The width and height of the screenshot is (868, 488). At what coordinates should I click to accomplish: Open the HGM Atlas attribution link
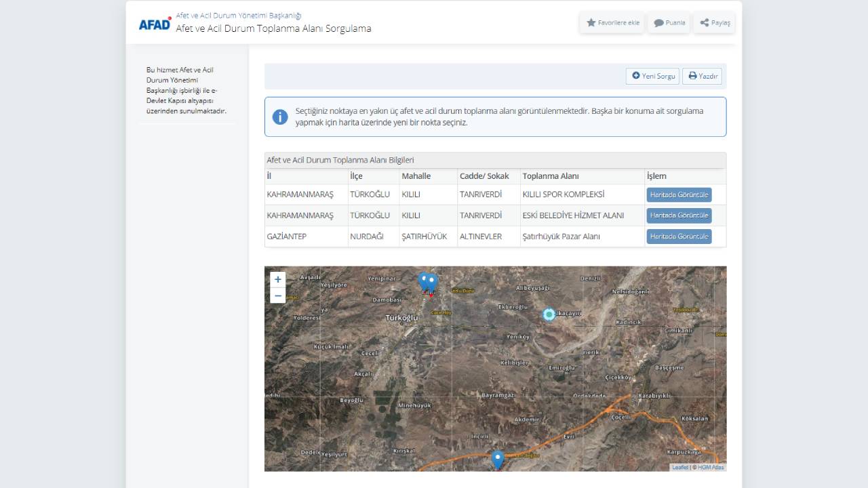point(711,467)
